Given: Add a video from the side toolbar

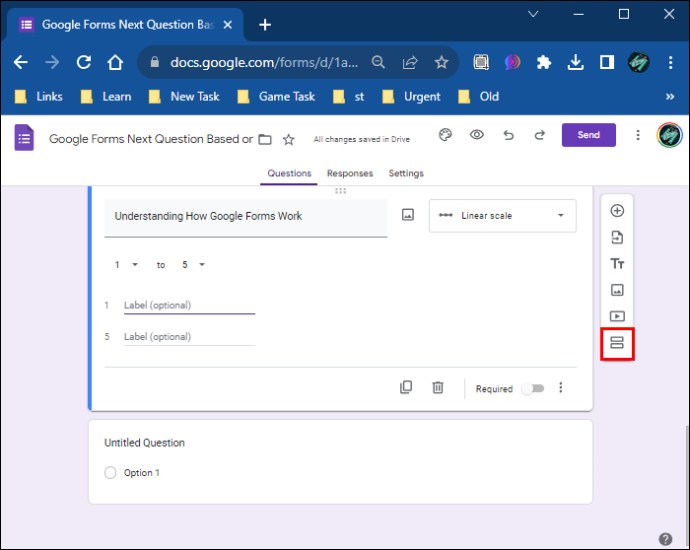Looking at the screenshot, I should pos(617,316).
